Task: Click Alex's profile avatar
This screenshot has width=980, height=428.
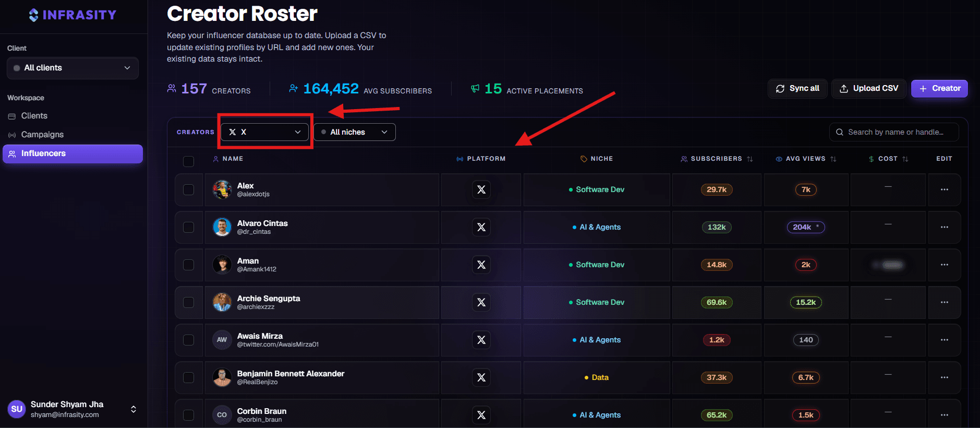Action: [x=222, y=189]
